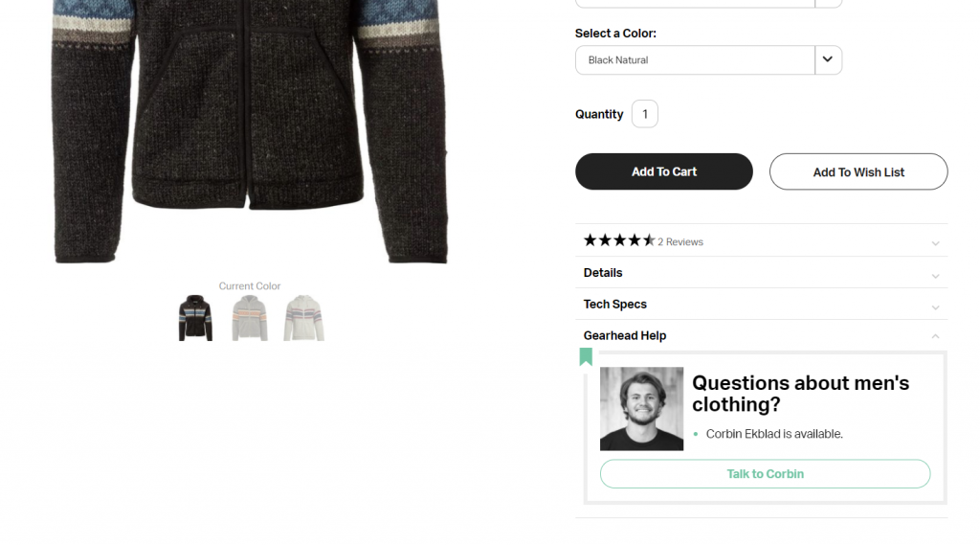Click the chevron on the Details row
Image resolution: width=980 pixels, height=545 pixels.
[x=935, y=276]
